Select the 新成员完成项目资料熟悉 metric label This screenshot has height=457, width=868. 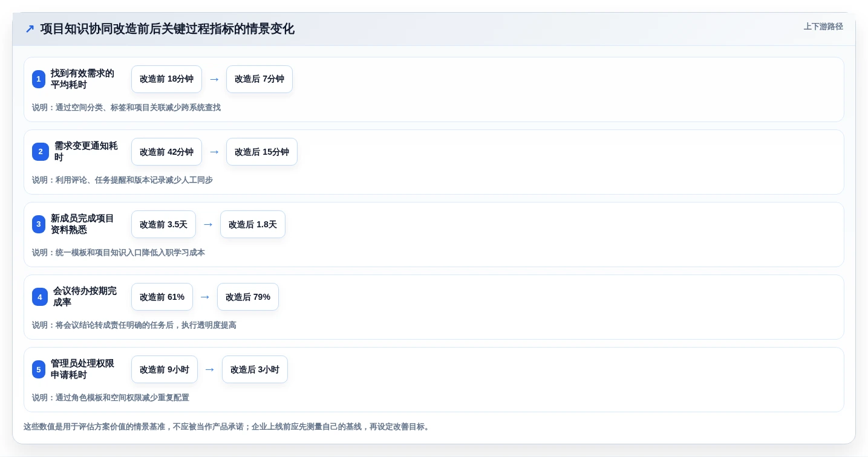tap(82, 224)
